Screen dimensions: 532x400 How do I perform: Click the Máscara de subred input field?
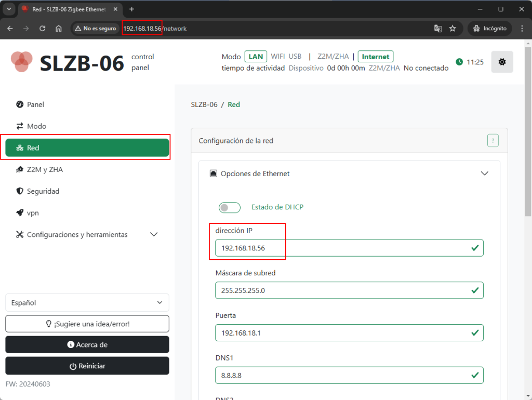click(x=343, y=290)
